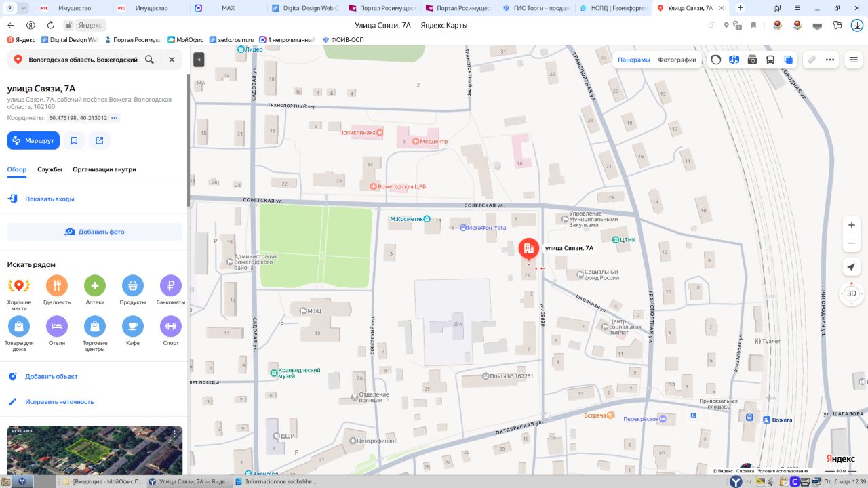This screenshot has width=868, height=488.
Task: Close the Улица Связи, 7А tab
Action: 723,8
